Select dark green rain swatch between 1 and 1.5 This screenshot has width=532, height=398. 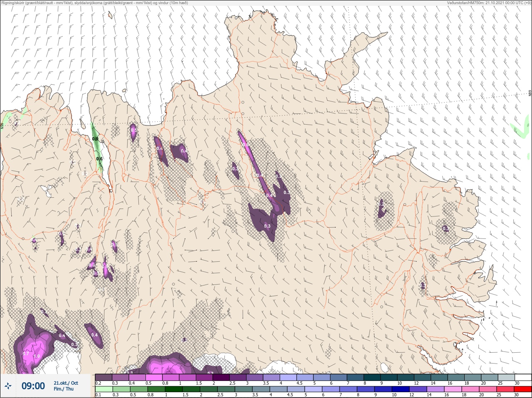point(174,389)
